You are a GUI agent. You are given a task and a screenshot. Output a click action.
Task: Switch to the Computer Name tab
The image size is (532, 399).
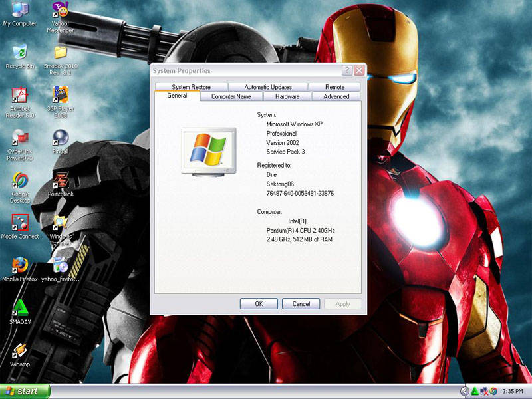coord(231,96)
